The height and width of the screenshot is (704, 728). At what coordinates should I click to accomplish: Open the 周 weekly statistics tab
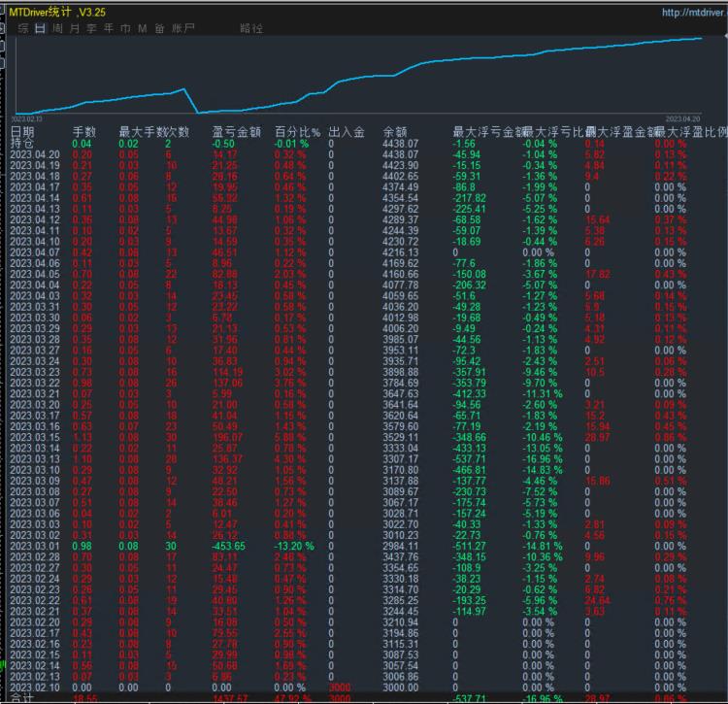(57, 29)
